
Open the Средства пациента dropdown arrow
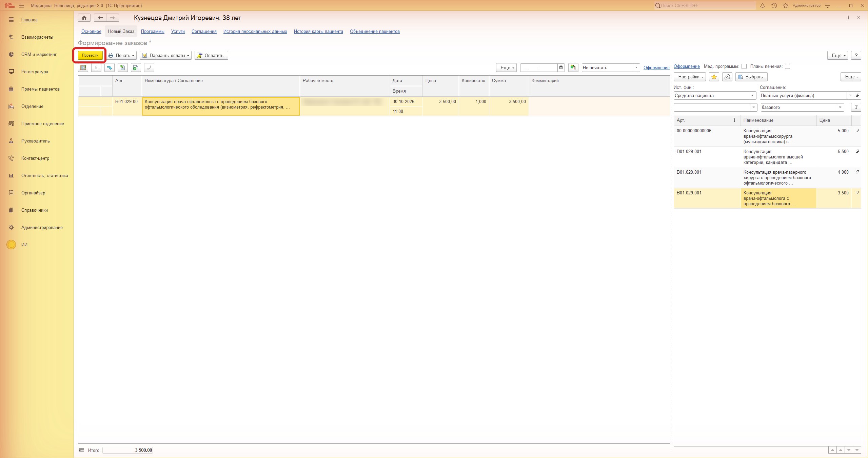click(x=753, y=95)
